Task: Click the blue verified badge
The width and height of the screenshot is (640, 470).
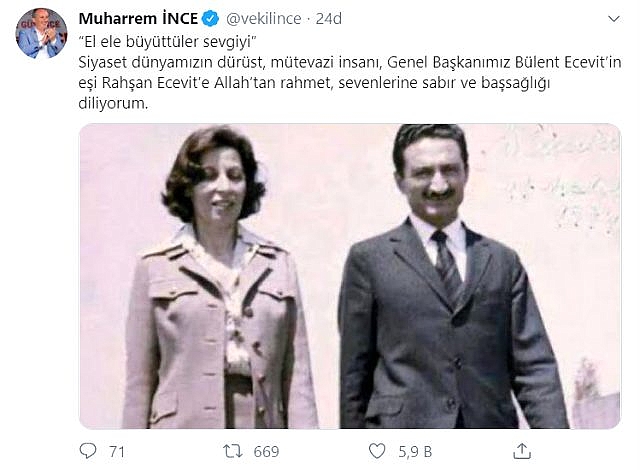Action: point(210,19)
